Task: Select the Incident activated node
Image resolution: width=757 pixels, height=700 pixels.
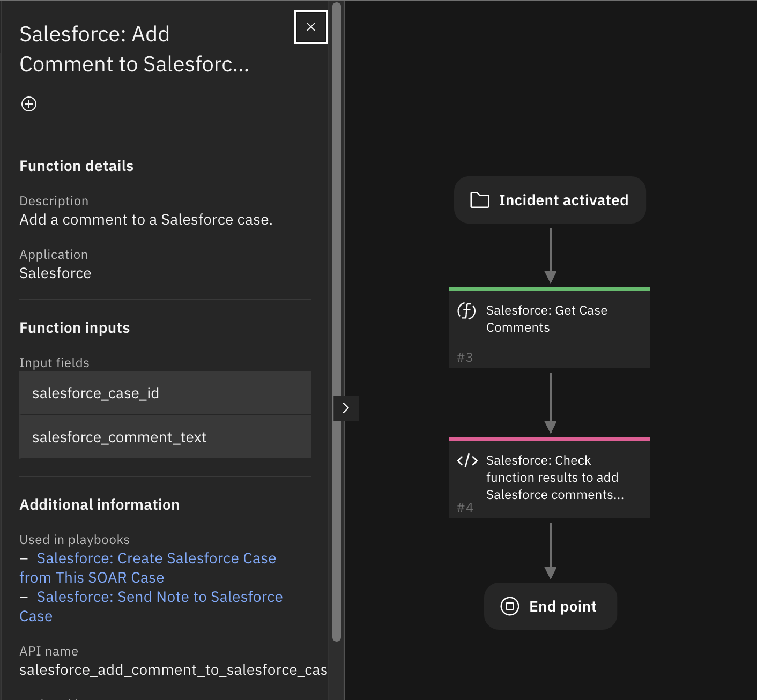Action: [550, 200]
